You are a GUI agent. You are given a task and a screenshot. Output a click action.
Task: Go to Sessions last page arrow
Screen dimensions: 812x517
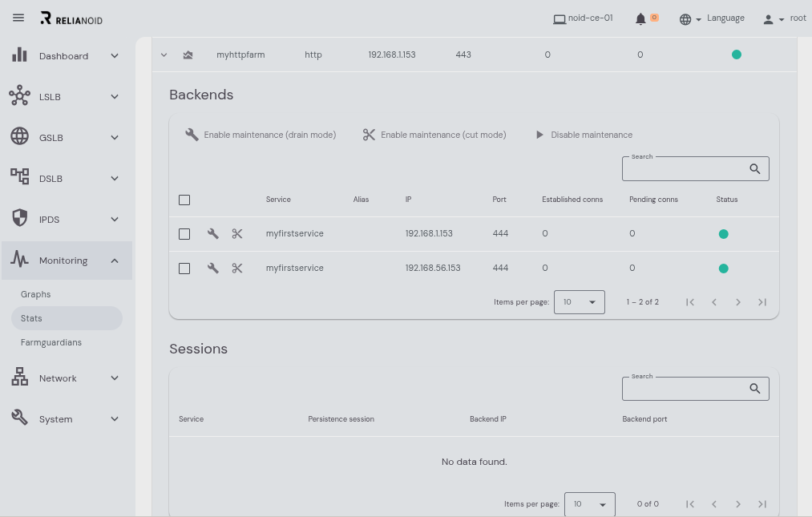pos(762,504)
